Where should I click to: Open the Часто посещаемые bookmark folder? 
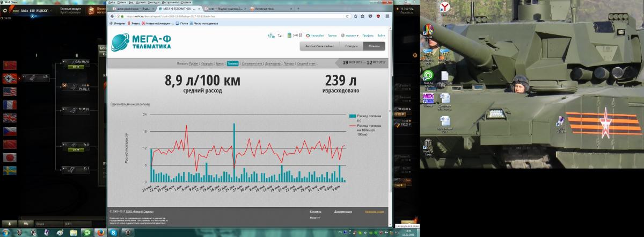pyautogui.click(x=204, y=24)
